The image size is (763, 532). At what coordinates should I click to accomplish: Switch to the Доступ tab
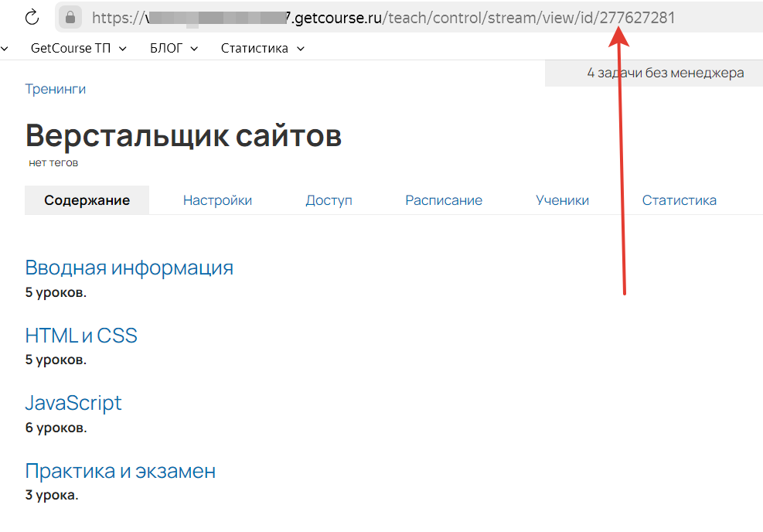pos(329,200)
